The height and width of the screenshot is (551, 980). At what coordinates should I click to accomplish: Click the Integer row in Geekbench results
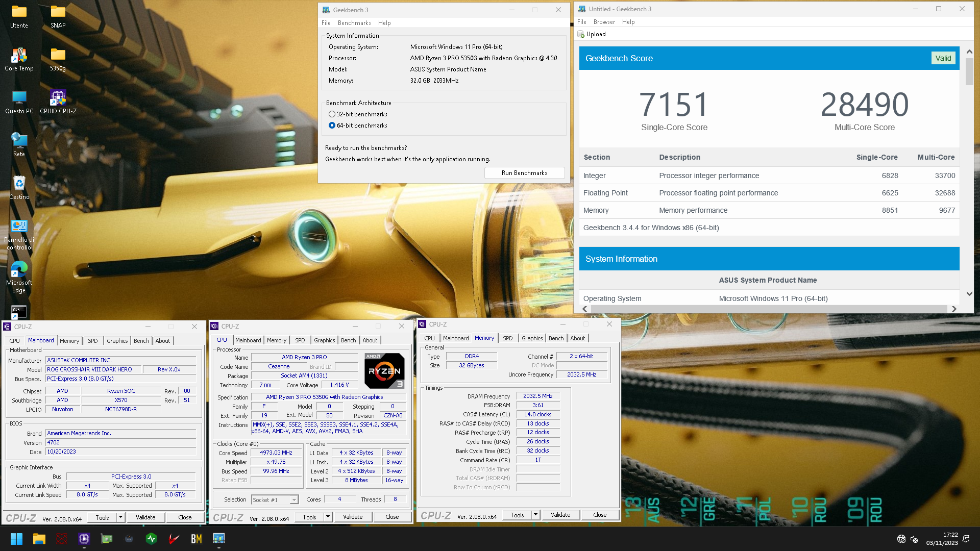click(769, 176)
